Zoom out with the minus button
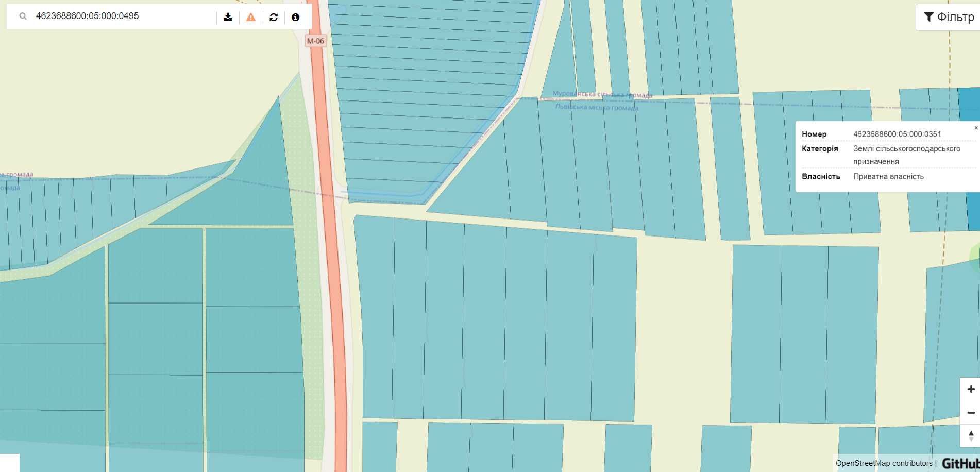Viewport: 980px width, 472px height. [971, 413]
